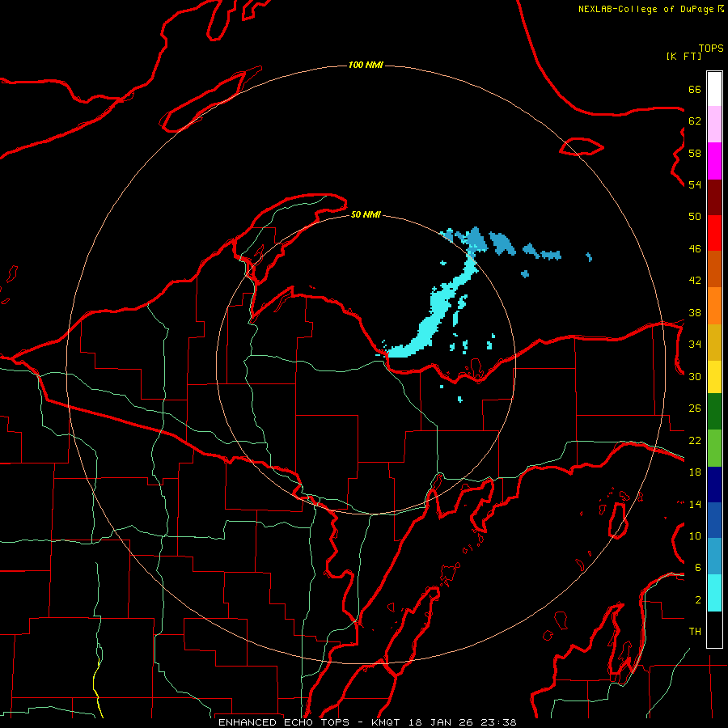
Task: Click the navy 18 kft swatch
Action: (714, 485)
